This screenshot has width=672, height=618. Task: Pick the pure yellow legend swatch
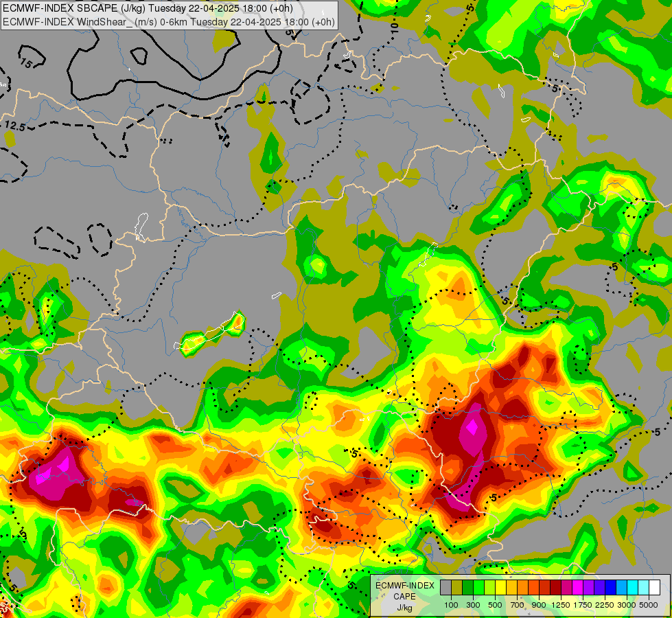[500, 587]
